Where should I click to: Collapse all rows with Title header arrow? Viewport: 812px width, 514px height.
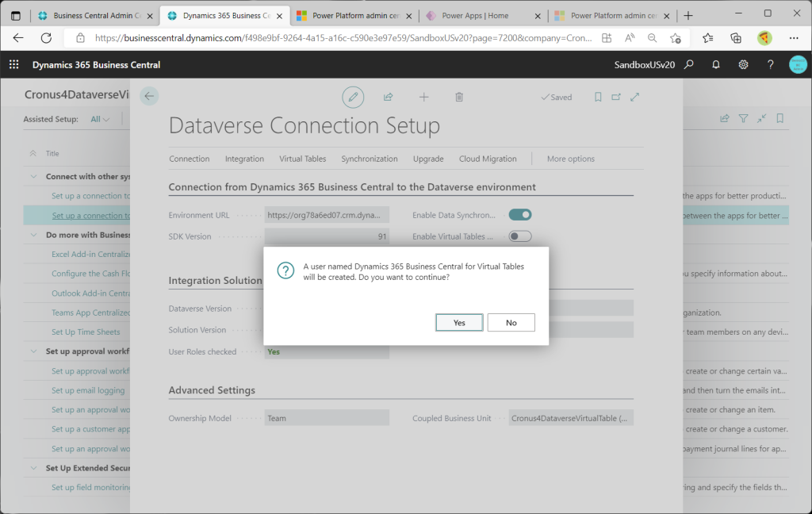pos(33,153)
